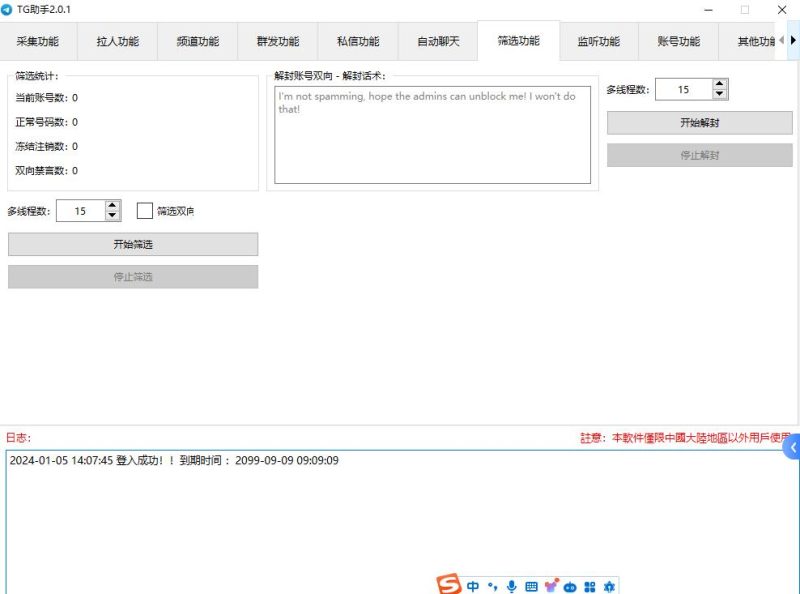Toggle Chinese/English input mode 中

473,586
